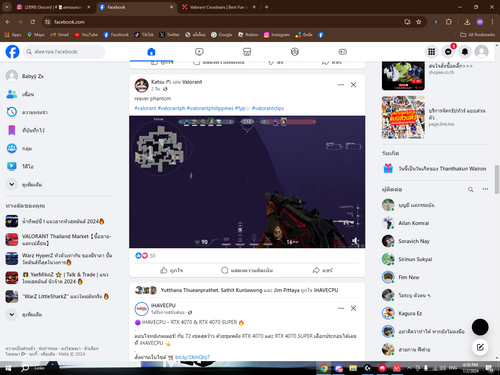This screenshot has width=500, height=375.
Task: Open Messenger chats icon
Action: 448,52
